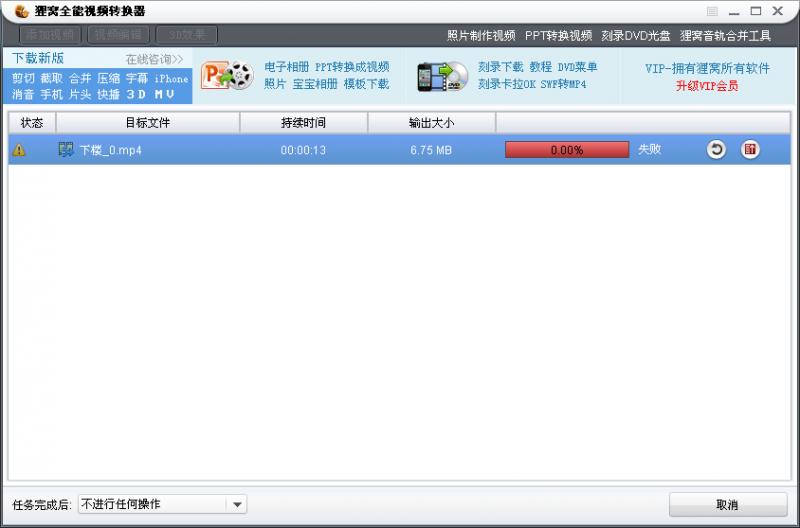Screen dimensions: 800x528
Task: Click the video file icon beside 下楼_0.mp4
Action: 66,149
